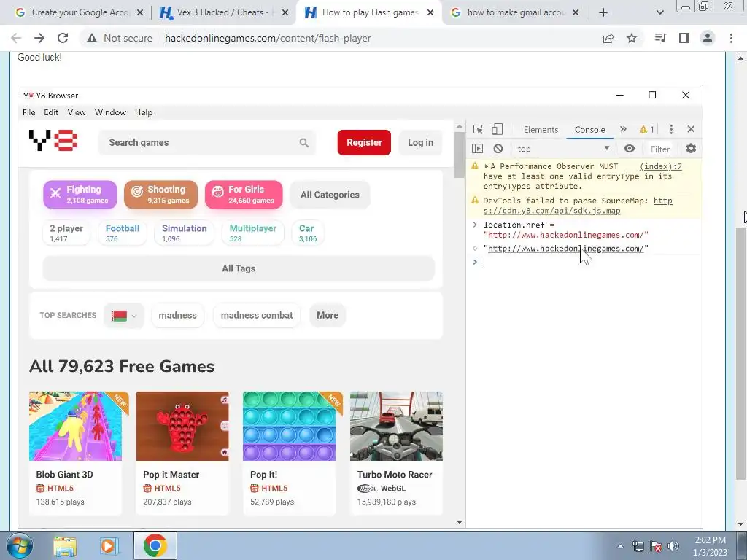747x560 pixels.
Task: Open the 2 player tag
Action: tap(66, 233)
